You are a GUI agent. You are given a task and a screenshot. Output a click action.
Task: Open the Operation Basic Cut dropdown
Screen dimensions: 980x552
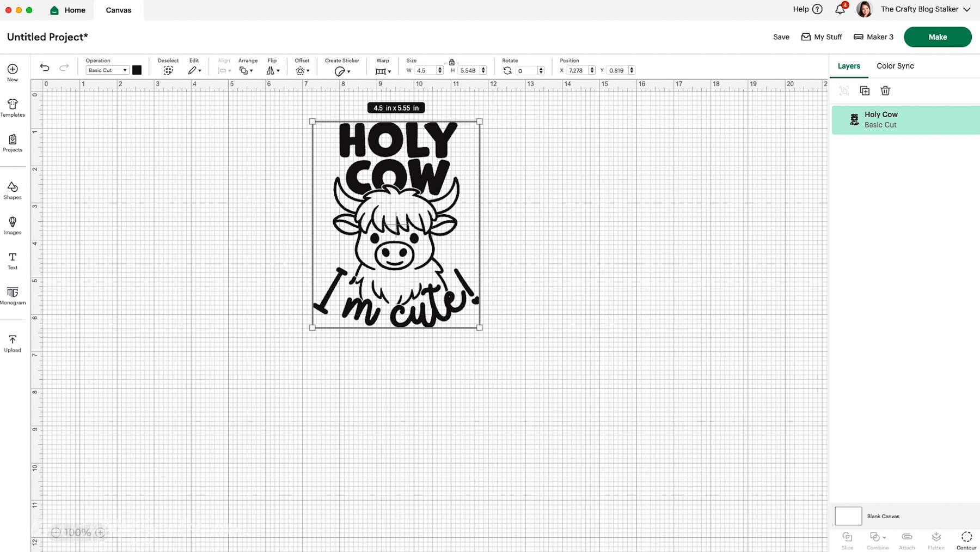pos(107,70)
